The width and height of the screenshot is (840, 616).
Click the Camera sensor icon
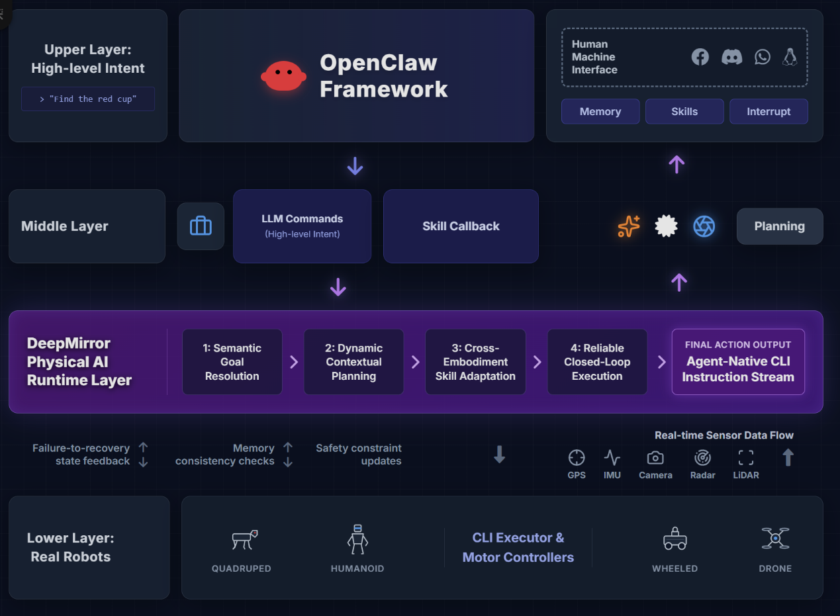(655, 458)
